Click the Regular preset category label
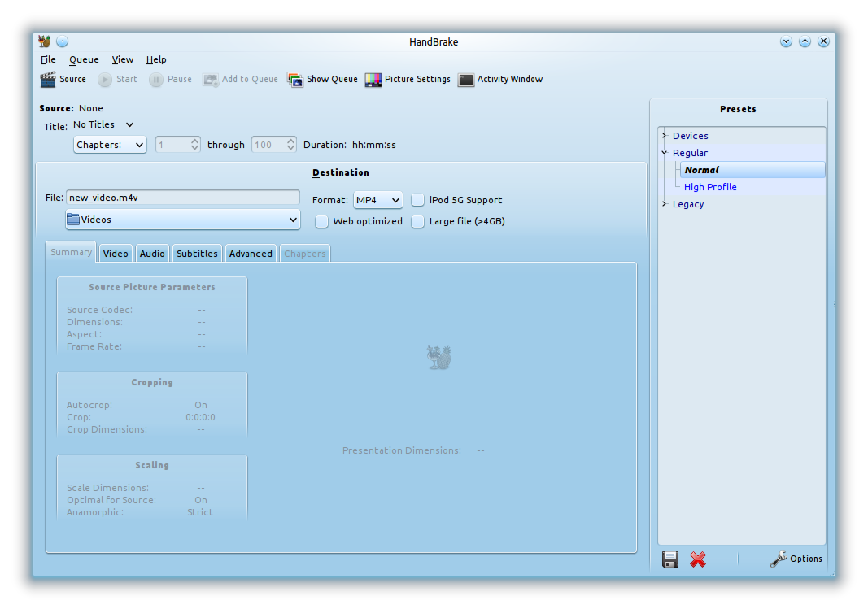Viewport: 868px width, 609px height. tap(690, 153)
